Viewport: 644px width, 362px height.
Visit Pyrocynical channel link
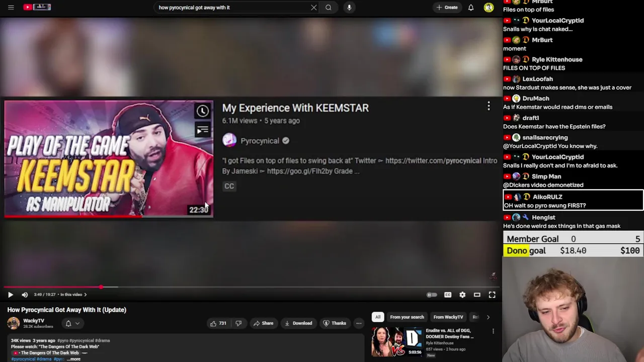point(260,141)
